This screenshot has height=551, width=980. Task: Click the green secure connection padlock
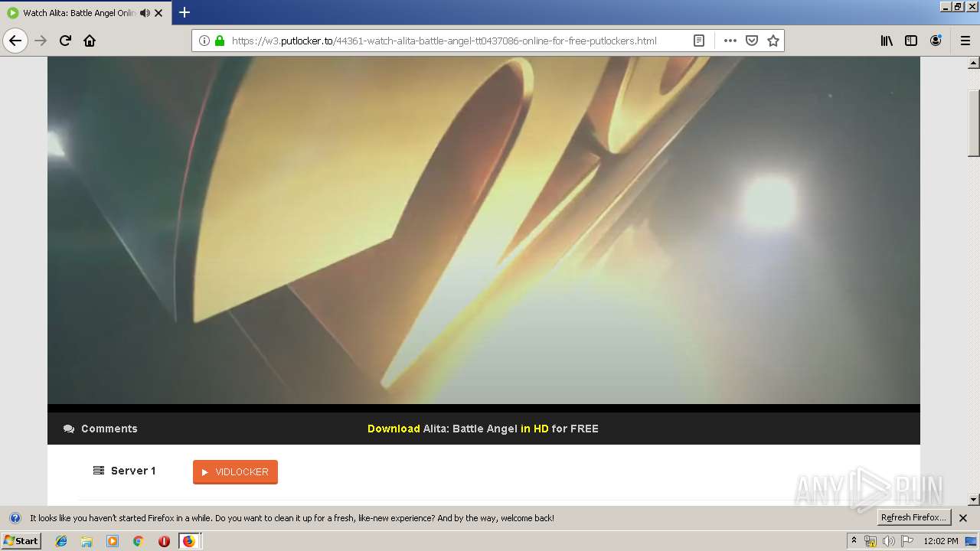220,41
